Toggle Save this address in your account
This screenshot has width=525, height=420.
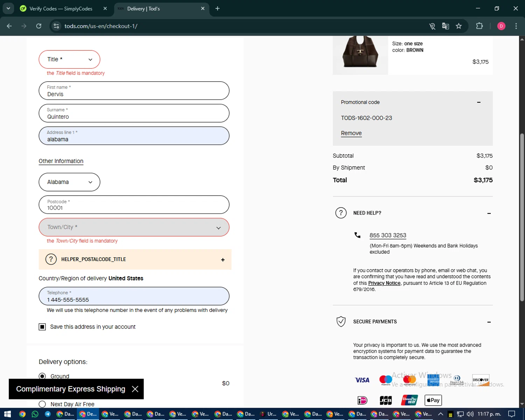click(x=42, y=327)
